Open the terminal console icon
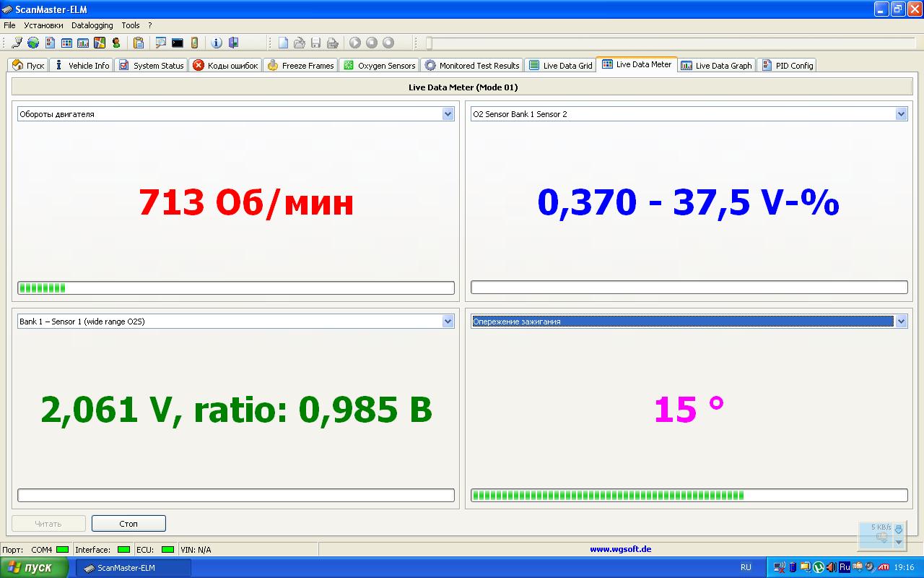 tap(177, 43)
